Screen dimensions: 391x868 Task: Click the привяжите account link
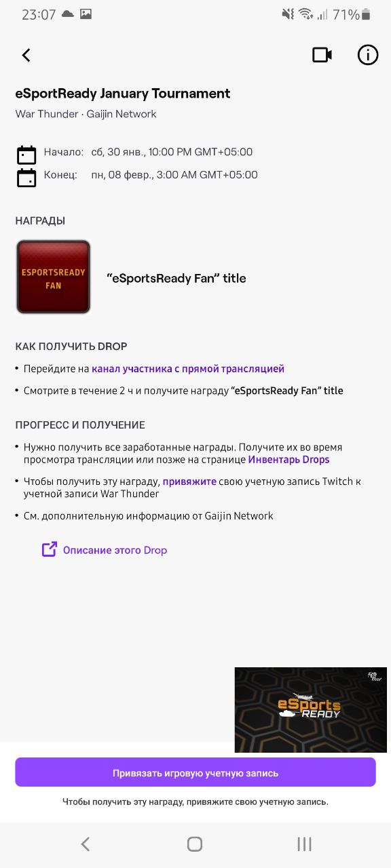(x=189, y=481)
